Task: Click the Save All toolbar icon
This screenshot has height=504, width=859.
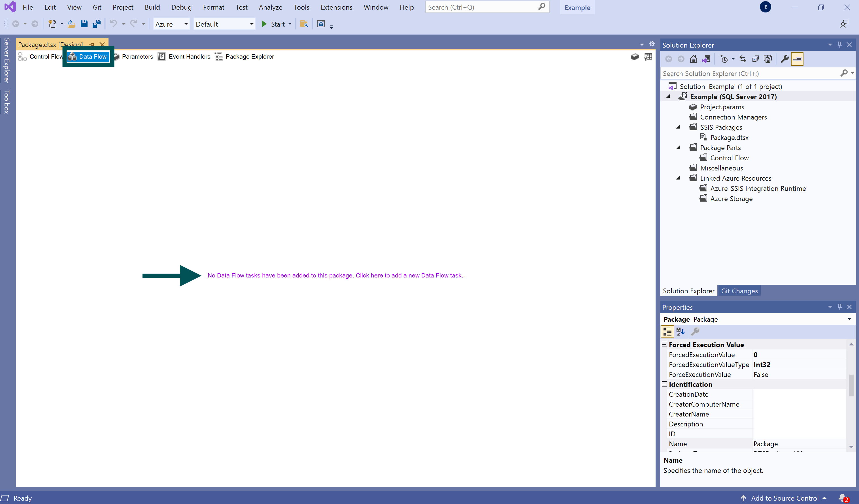Action: pos(97,24)
